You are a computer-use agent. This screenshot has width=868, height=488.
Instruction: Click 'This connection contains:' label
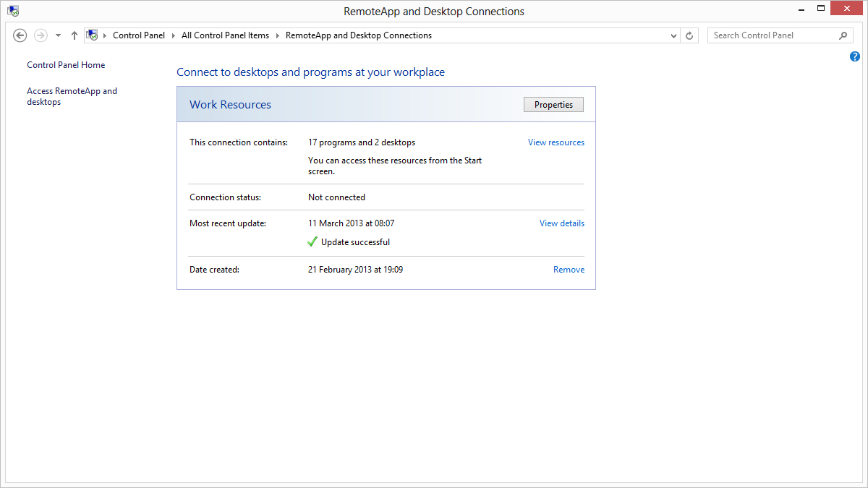point(239,142)
